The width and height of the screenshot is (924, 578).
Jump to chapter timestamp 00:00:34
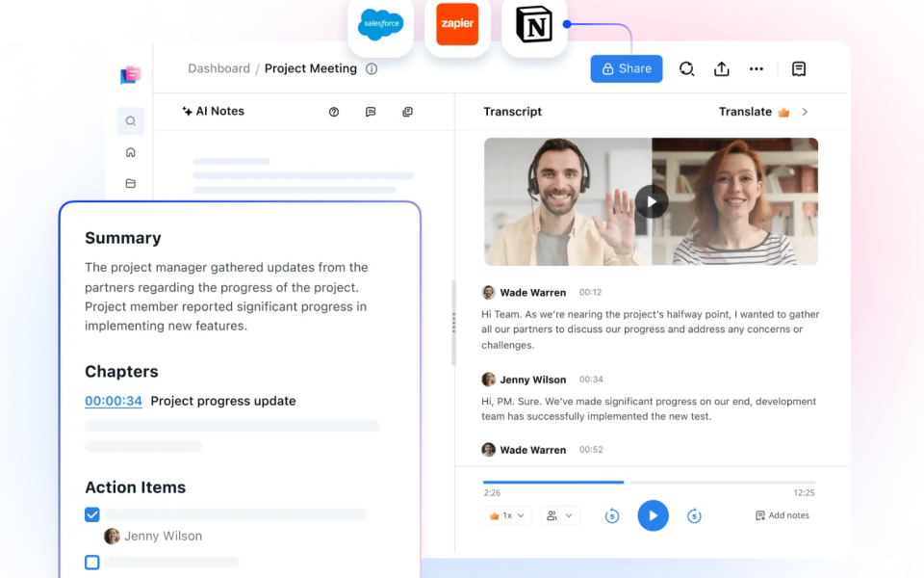pos(114,401)
